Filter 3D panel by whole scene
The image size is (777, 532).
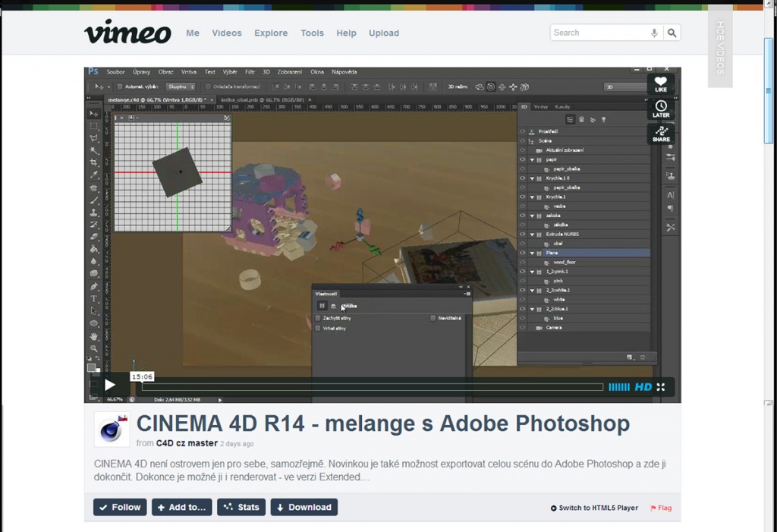(x=571, y=119)
